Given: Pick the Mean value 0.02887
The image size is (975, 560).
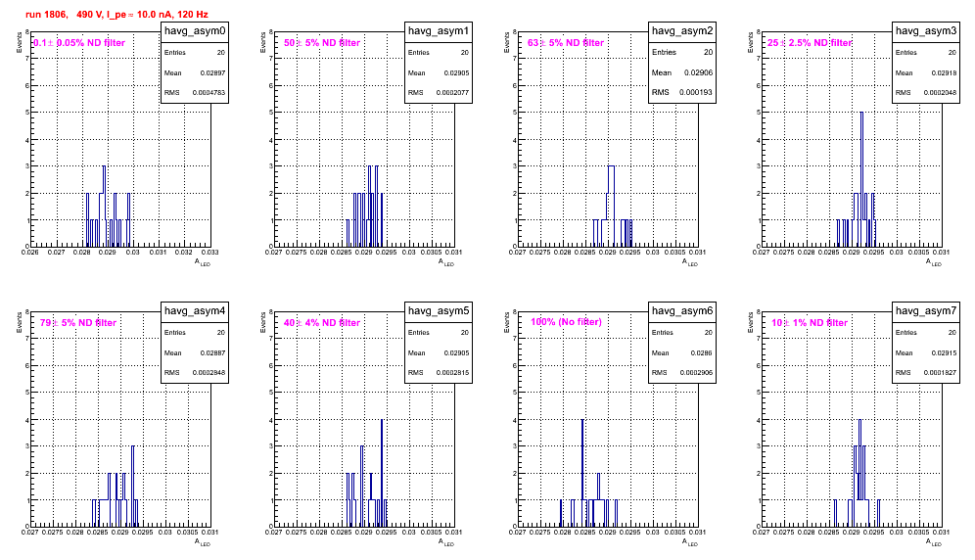Looking at the screenshot, I should coord(212,352).
